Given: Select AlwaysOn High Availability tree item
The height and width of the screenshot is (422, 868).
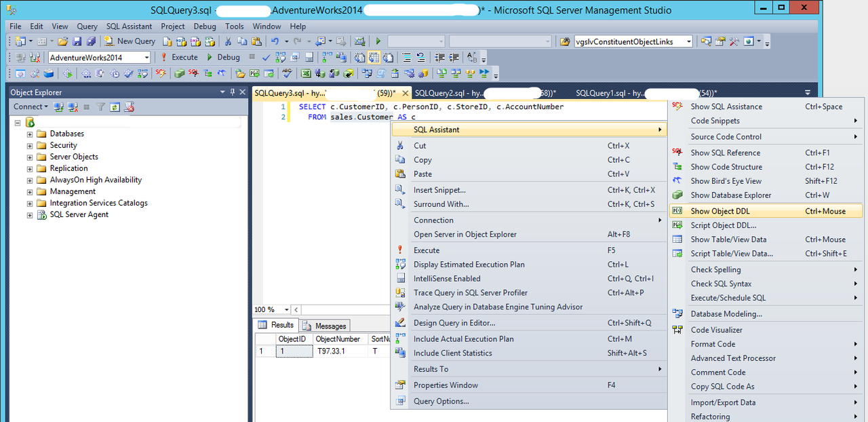Looking at the screenshot, I should point(96,180).
